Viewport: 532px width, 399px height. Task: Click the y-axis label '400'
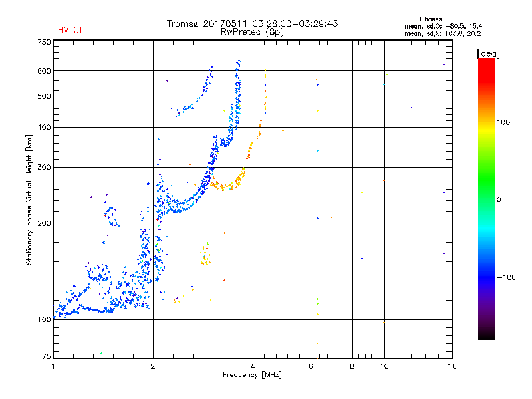(44, 128)
